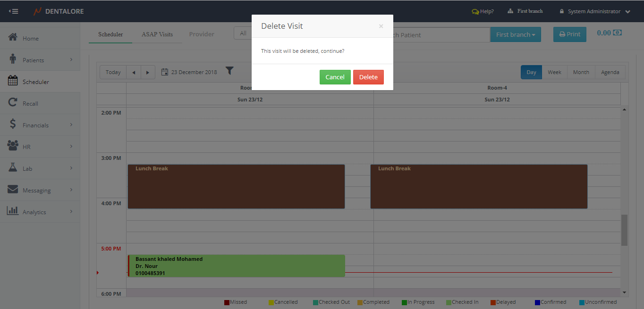
Task: Select the Provider tab
Action: pyautogui.click(x=202, y=34)
